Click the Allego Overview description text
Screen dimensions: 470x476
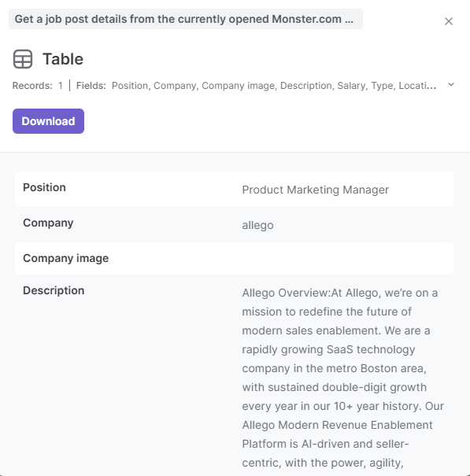(x=342, y=378)
